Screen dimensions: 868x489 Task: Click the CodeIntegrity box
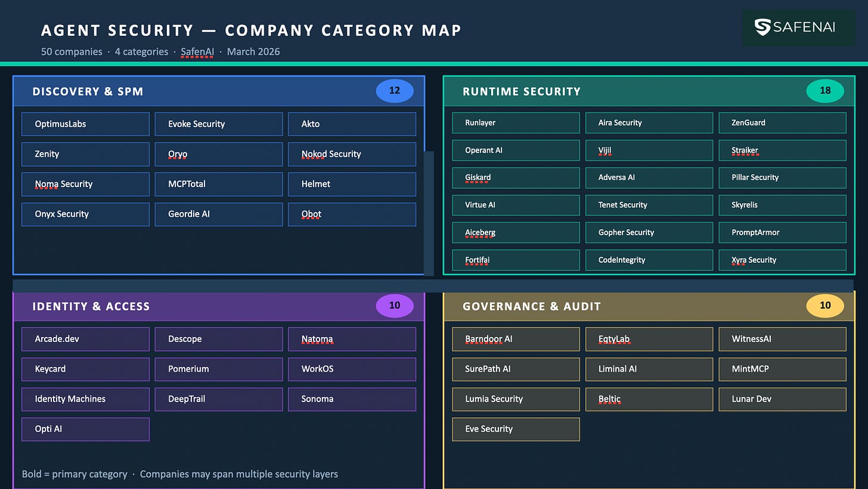point(649,260)
